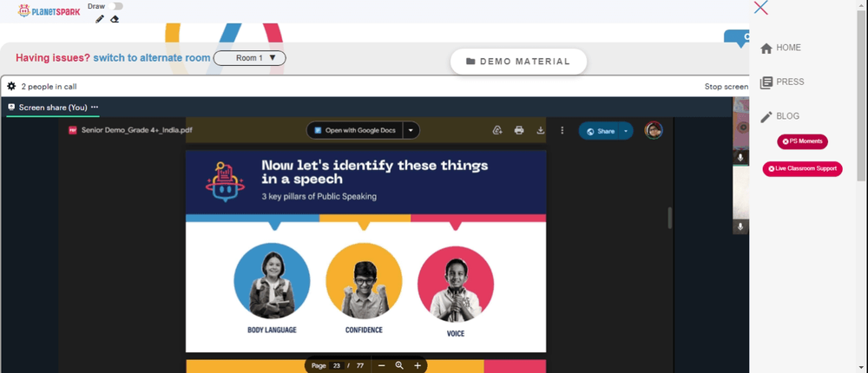The width and height of the screenshot is (868, 373).
Task: Zoom out with the minus button
Action: point(381,366)
